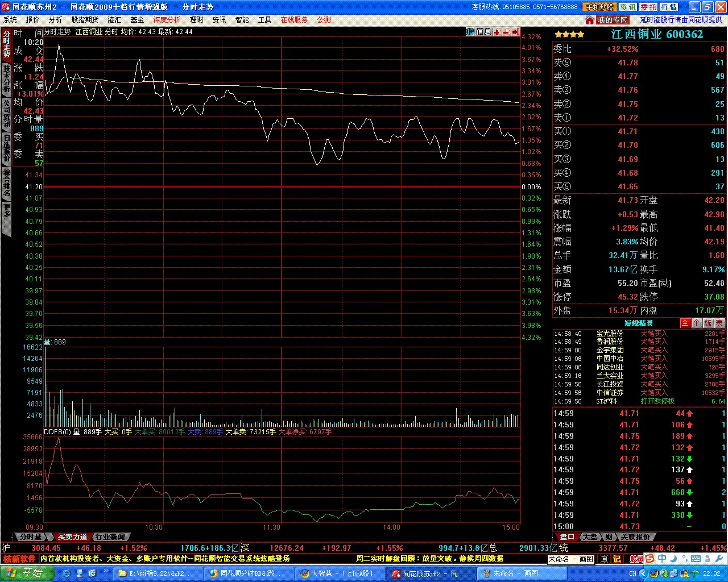Click the stock name 江西铜业 600362

click(x=657, y=34)
